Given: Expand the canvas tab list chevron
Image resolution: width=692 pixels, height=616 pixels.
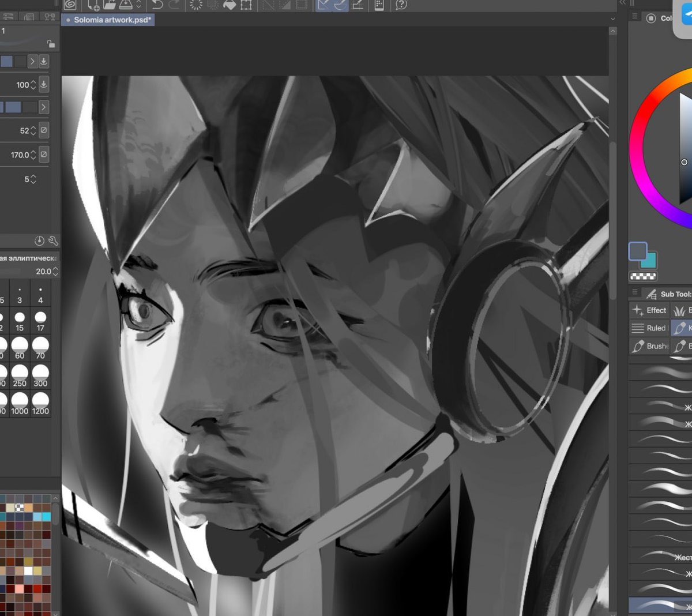Looking at the screenshot, I should (x=612, y=19).
